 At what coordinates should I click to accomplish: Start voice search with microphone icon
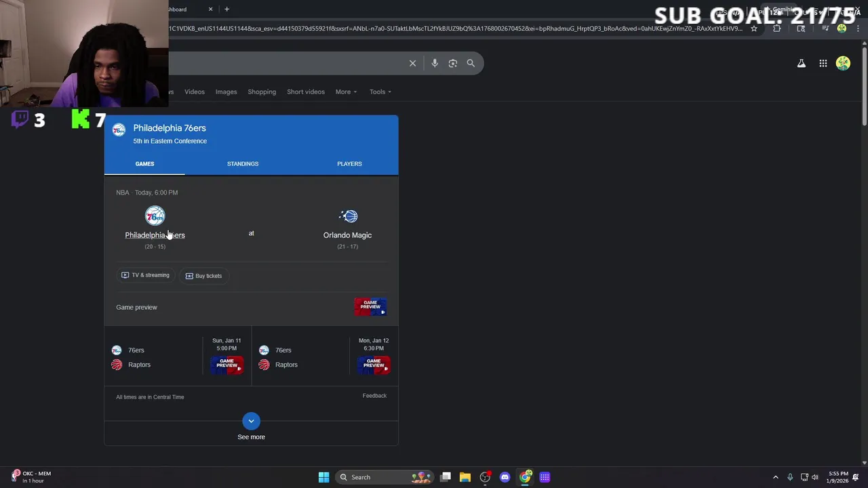click(435, 63)
